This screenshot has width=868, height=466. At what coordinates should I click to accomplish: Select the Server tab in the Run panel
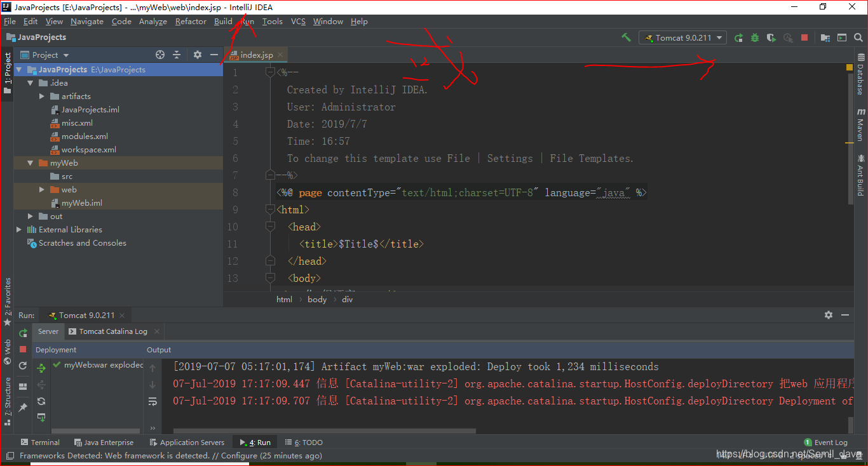(48, 331)
